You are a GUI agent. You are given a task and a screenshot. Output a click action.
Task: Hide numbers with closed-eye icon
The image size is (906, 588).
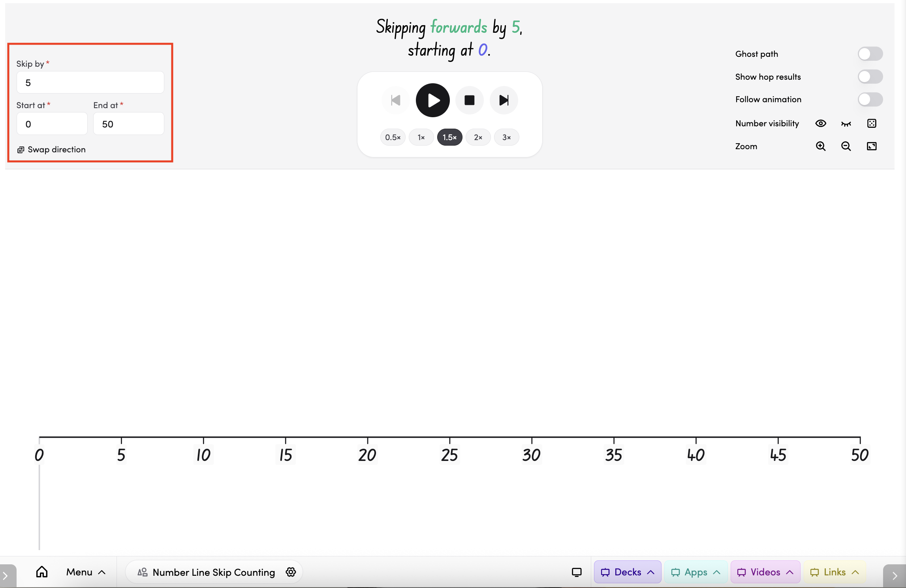[x=846, y=124]
